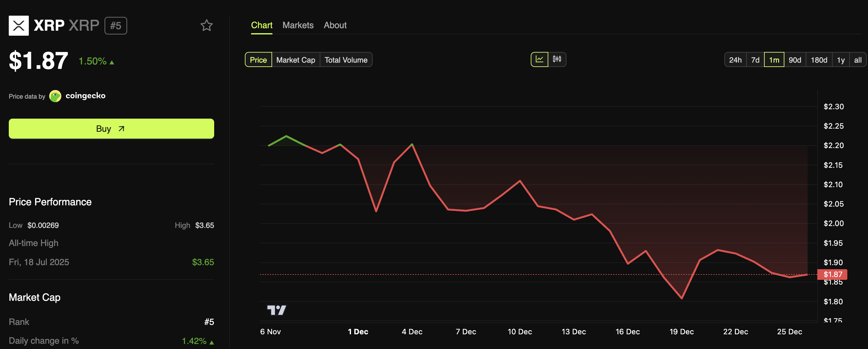The width and height of the screenshot is (868, 349).
Task: Click the Buy button arrow icon
Action: pos(121,129)
